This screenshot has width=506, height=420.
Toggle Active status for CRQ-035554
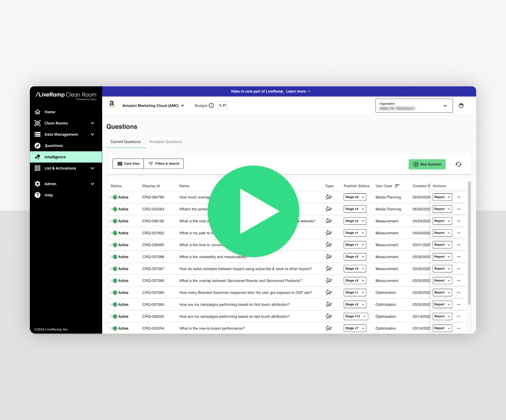(x=113, y=328)
